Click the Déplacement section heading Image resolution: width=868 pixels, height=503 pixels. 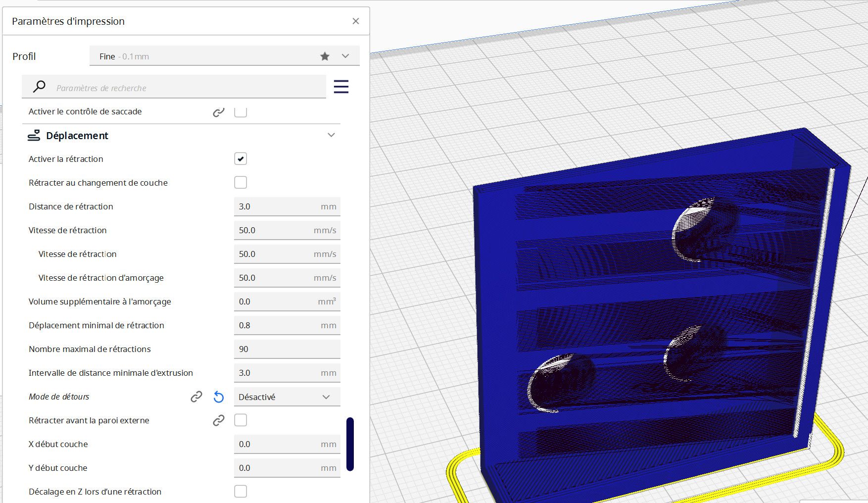click(77, 136)
